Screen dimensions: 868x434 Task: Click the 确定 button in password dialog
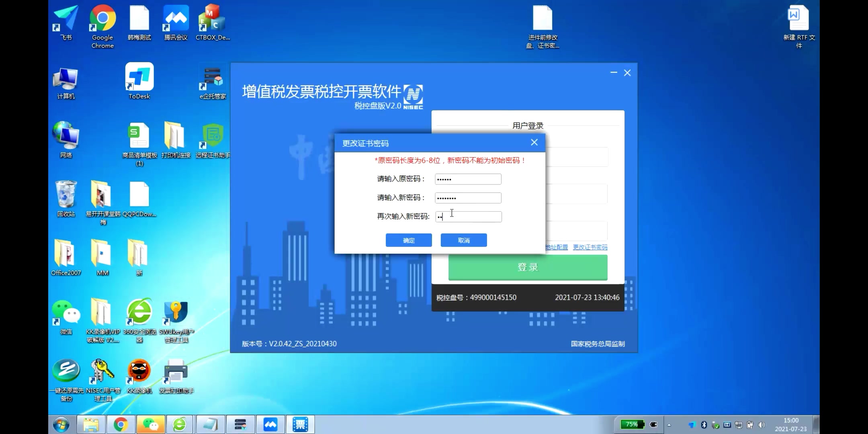409,240
